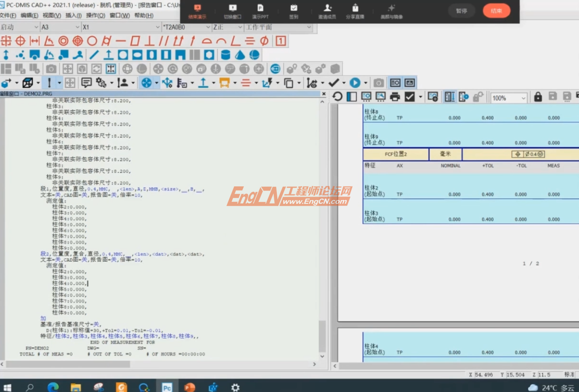Viewport: 579px width, 392px height.
Task: Open PC-DMIS from the Windows taskbar
Action: pyautogui.click(x=167, y=387)
